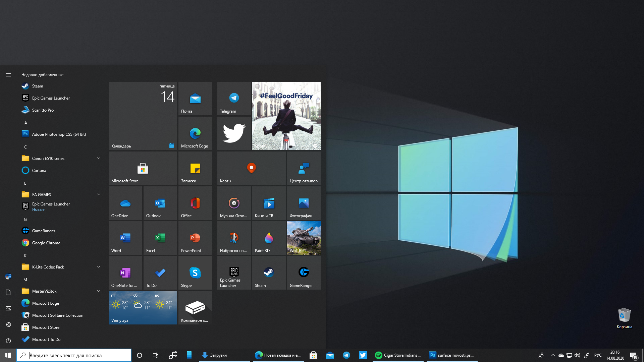Open the Microsoft Store tile
Viewport: 644px width, 362px height.
coord(143,168)
